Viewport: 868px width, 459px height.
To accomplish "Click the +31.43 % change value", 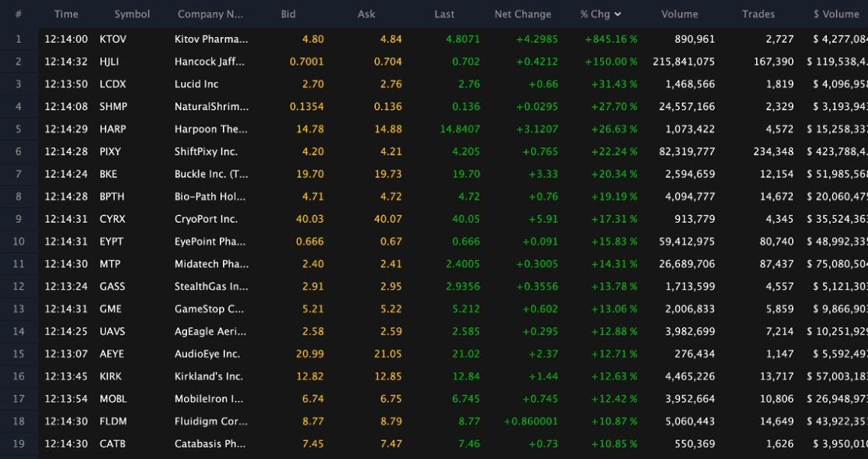I will (614, 84).
